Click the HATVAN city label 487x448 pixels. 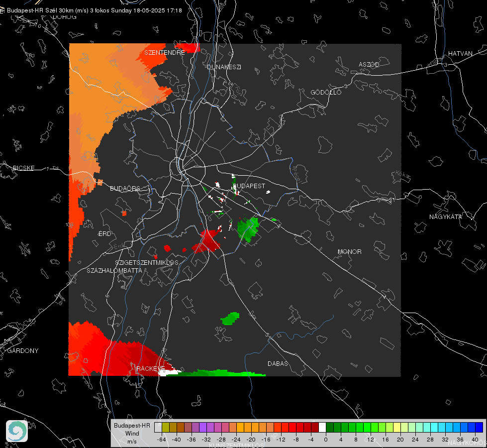click(x=460, y=53)
